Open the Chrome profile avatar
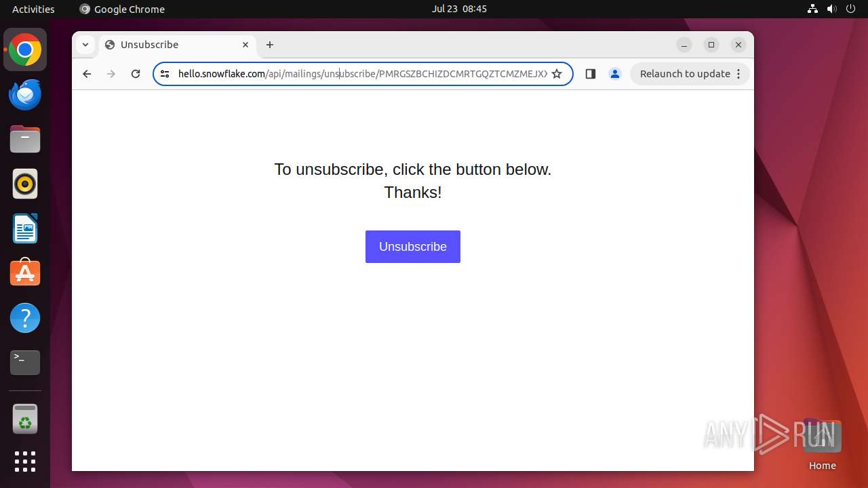 click(x=615, y=74)
